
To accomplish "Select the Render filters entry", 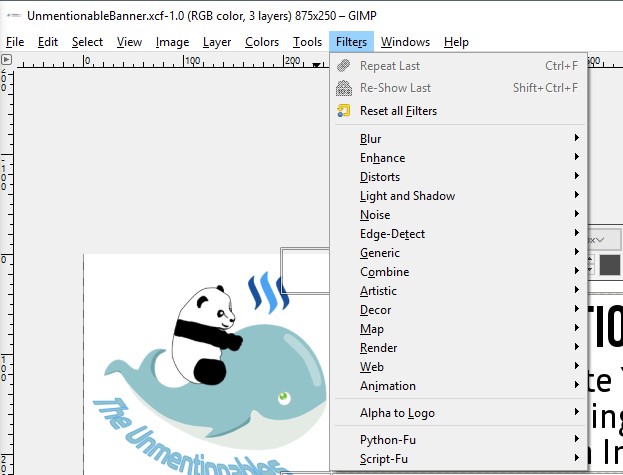I will (379, 348).
